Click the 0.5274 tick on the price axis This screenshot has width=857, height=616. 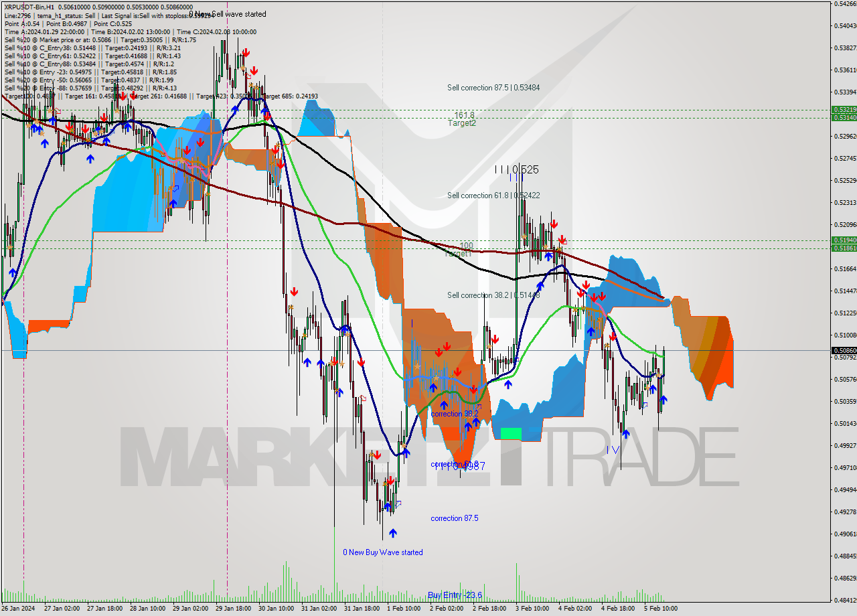tap(844, 159)
